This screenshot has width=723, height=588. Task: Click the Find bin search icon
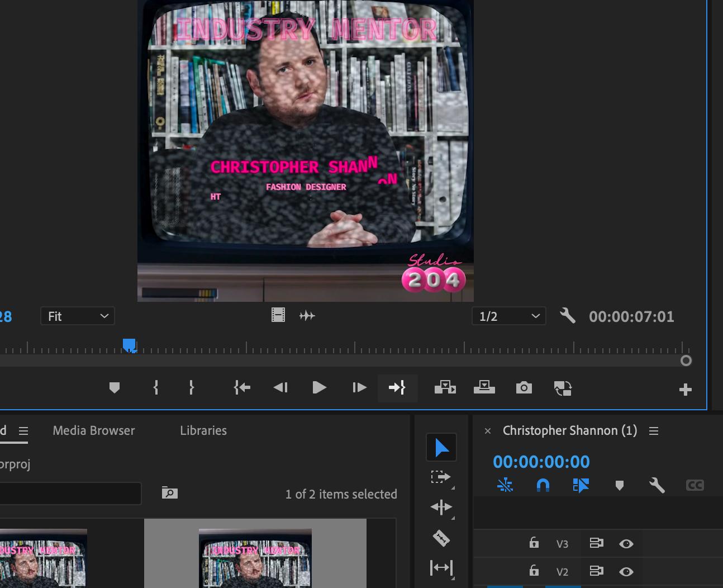(170, 493)
